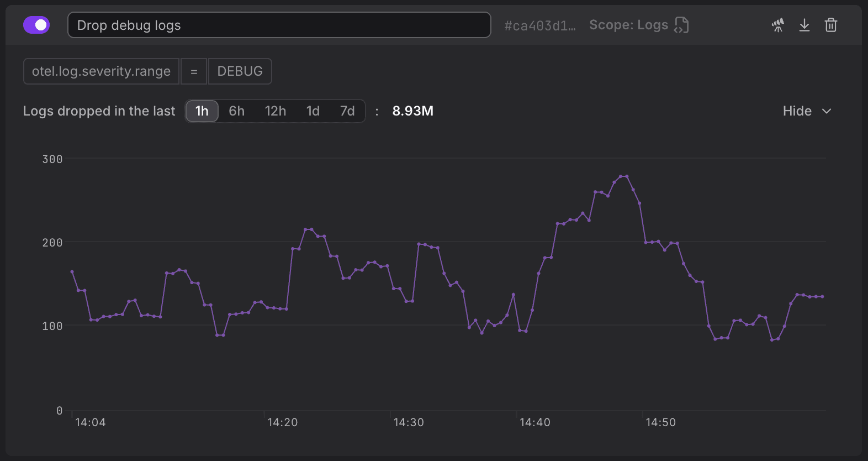Select the 7d time range
The height and width of the screenshot is (461, 868).
347,111
